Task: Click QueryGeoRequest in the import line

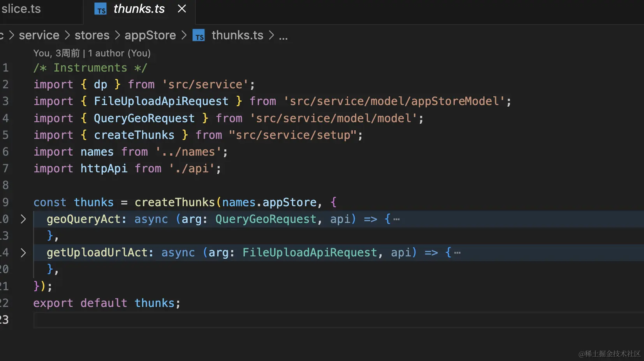Action: tap(144, 119)
